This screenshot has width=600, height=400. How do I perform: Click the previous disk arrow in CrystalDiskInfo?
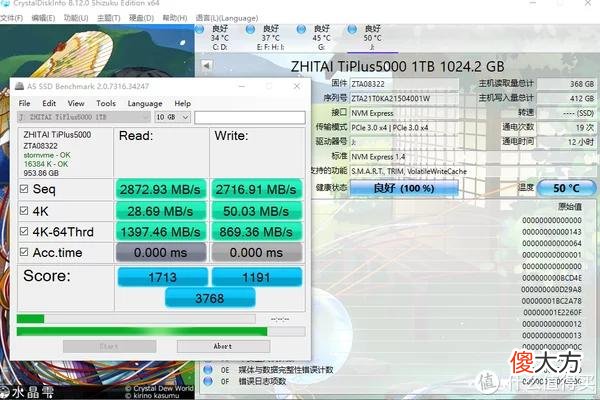click(207, 65)
